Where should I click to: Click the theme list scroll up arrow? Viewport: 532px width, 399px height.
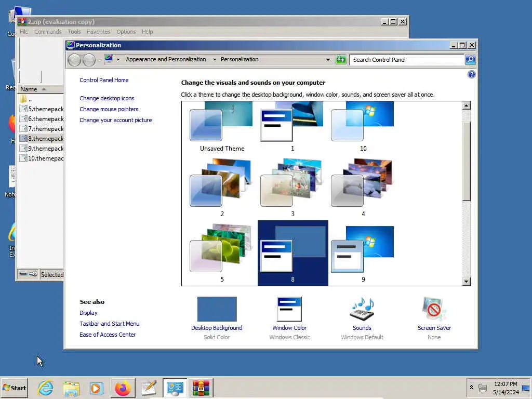(x=466, y=106)
